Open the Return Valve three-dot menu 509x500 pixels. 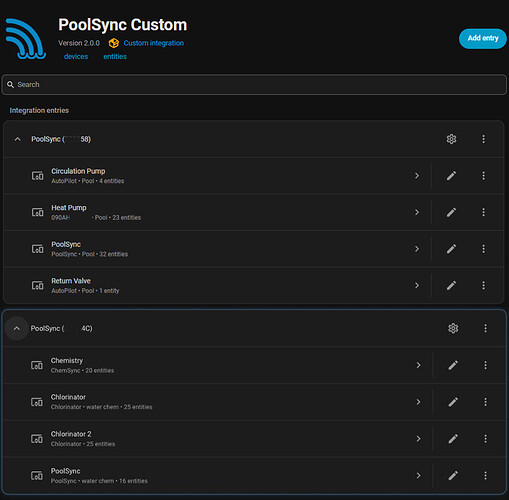pos(483,285)
